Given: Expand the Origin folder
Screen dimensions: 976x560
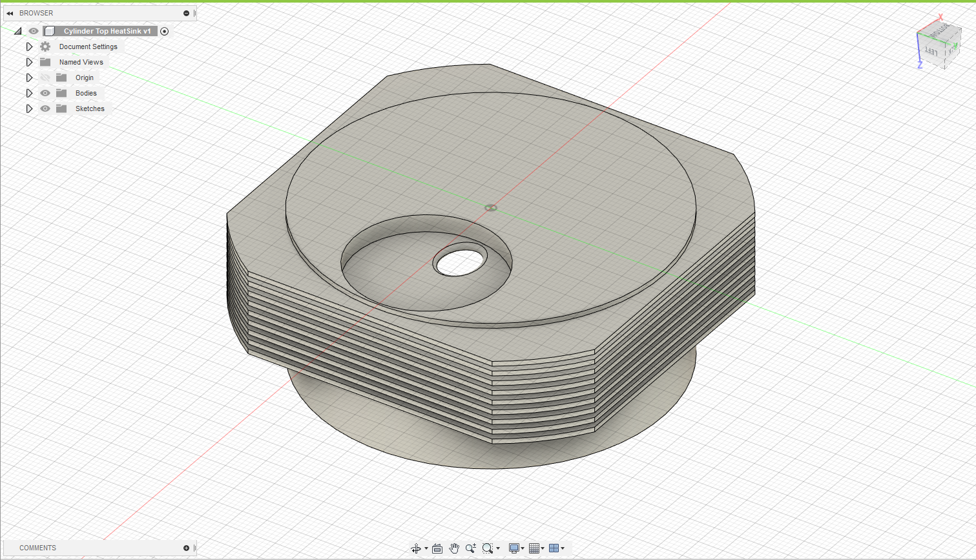Looking at the screenshot, I should coord(29,78).
